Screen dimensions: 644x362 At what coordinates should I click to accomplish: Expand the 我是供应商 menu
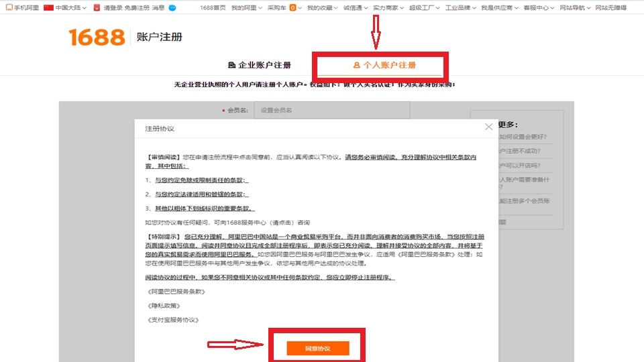(499, 7)
